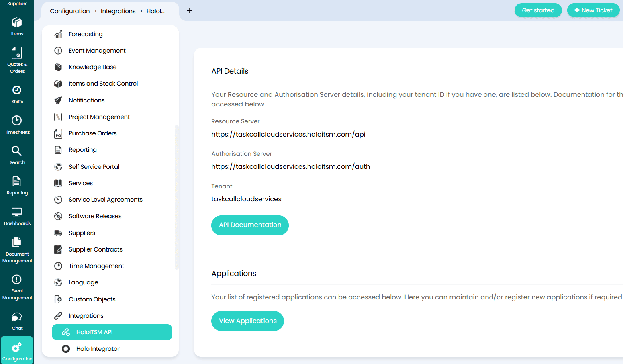The width and height of the screenshot is (623, 364).
Task: Click the Get started button
Action: [x=538, y=10]
